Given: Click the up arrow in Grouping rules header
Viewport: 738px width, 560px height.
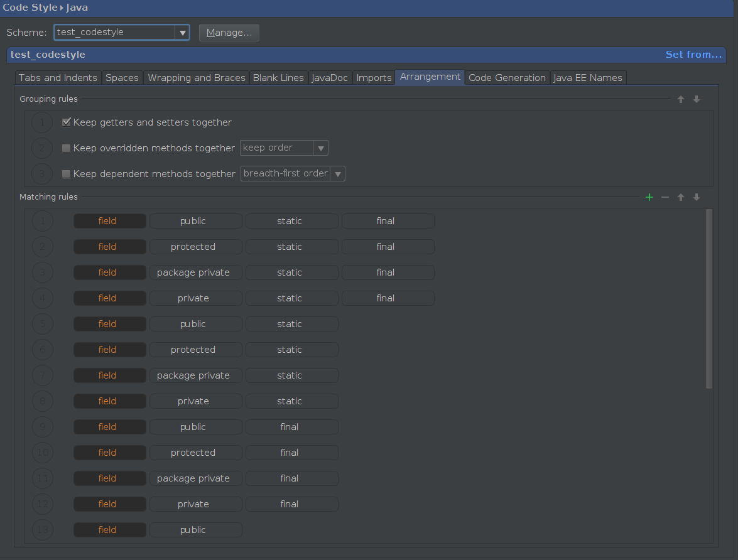Looking at the screenshot, I should [x=680, y=99].
